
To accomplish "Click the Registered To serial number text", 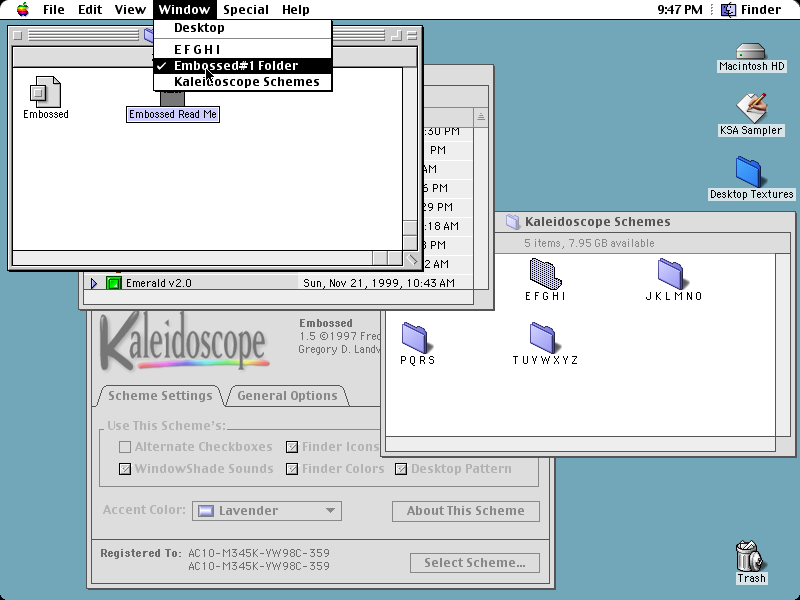I will tap(259, 560).
